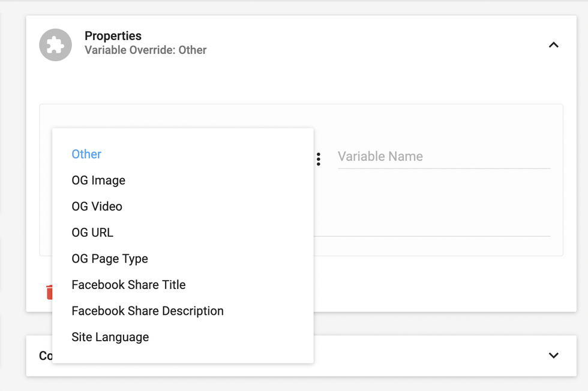Screen dimensions: 588x391
Task: Click the Properties panel heading text
Action: [113, 36]
